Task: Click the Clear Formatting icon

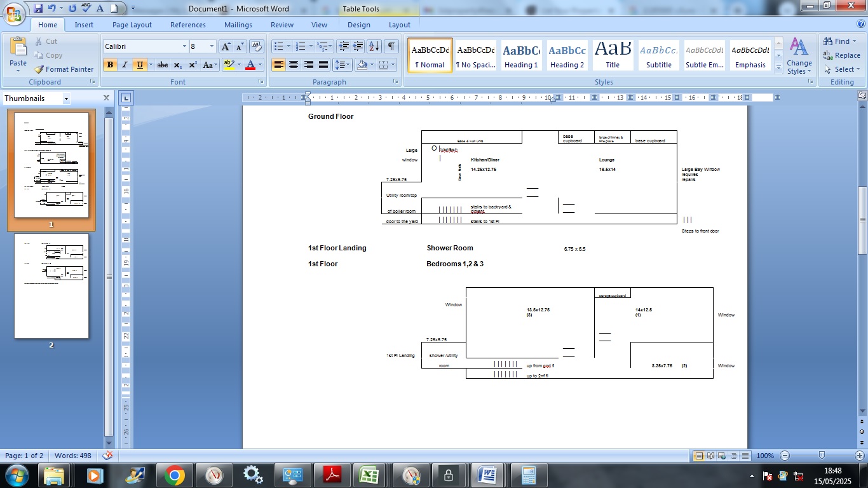Action: (257, 46)
